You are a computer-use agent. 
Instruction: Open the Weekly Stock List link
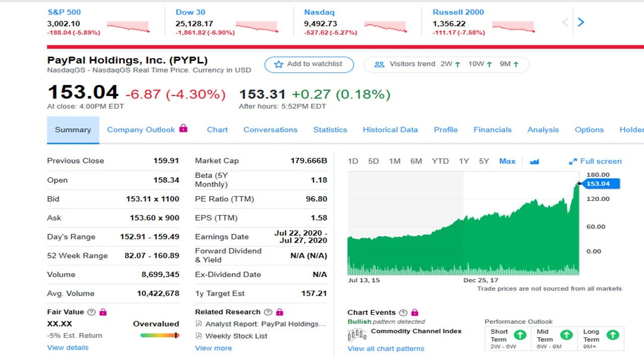[236, 336]
